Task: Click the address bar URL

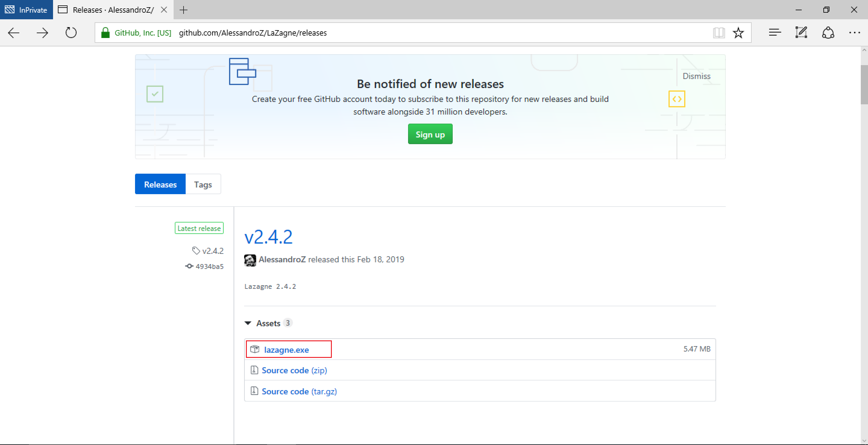Action: (253, 33)
